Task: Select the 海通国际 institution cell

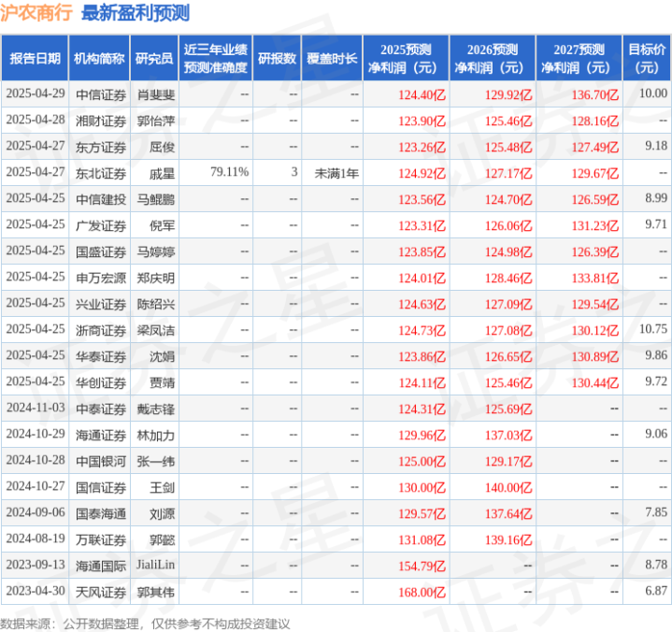Action: coord(101,566)
